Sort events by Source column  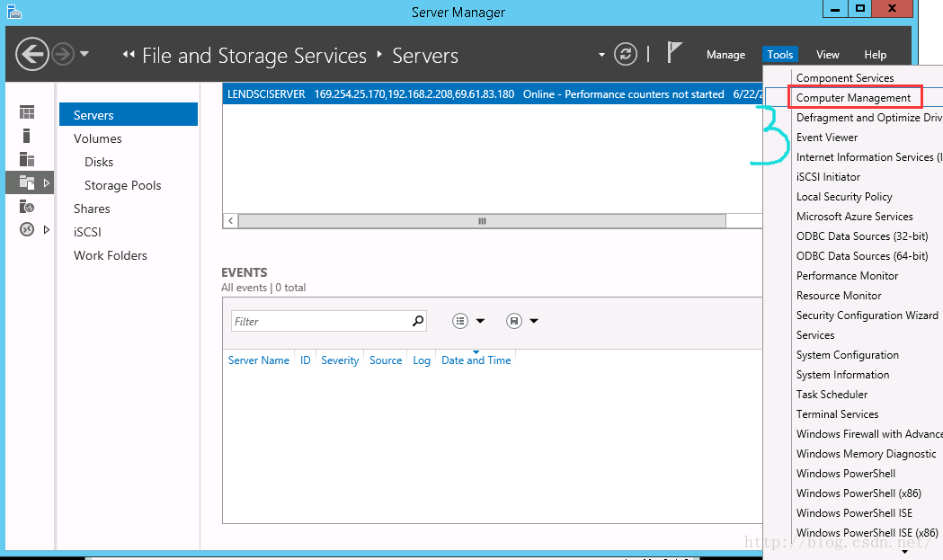pyautogui.click(x=386, y=360)
